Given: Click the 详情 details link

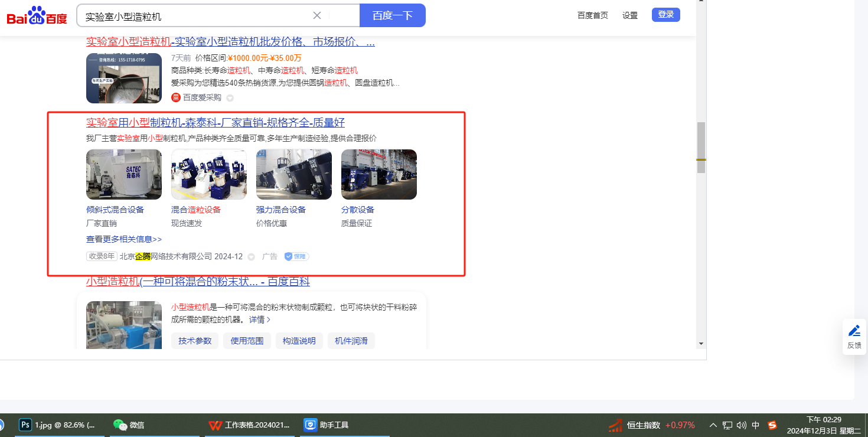Looking at the screenshot, I should pos(260,319).
